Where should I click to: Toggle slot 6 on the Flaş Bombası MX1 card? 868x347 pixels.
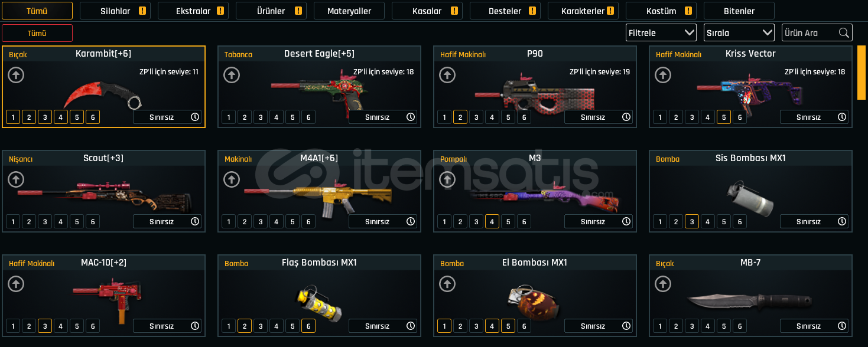pos(308,326)
